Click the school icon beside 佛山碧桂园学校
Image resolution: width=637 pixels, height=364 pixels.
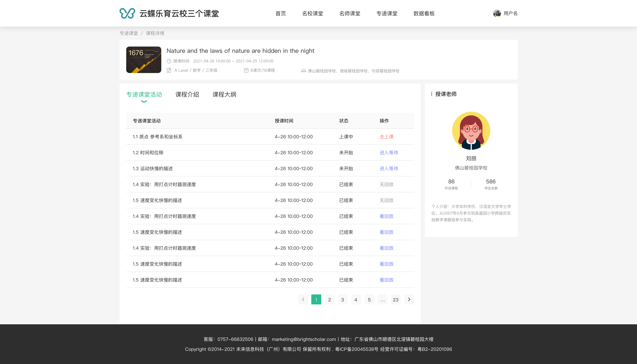pos(303,71)
